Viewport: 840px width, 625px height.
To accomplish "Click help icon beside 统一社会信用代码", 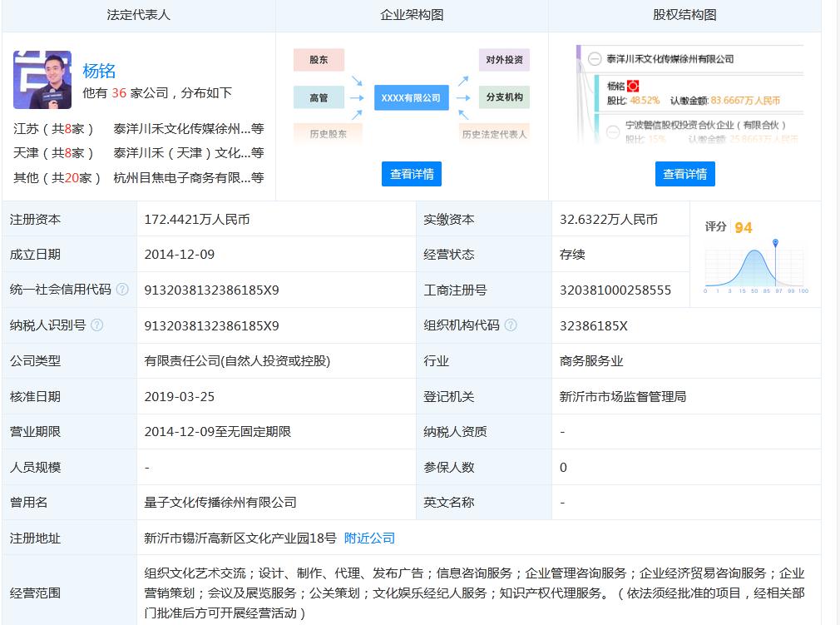I will pyautogui.click(x=122, y=290).
